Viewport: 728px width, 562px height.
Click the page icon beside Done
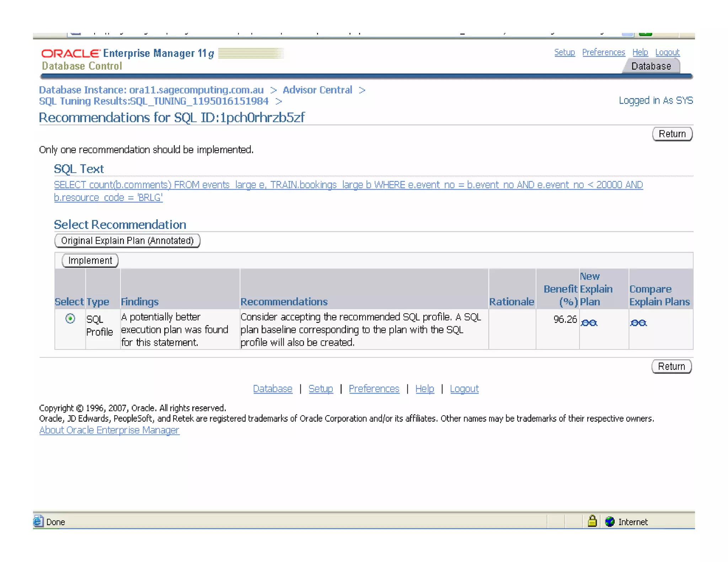[x=38, y=521]
